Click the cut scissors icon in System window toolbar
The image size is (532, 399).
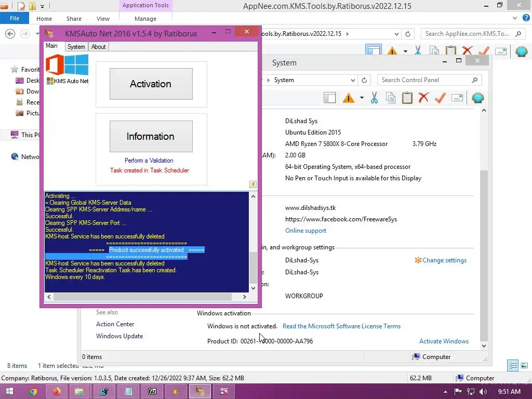(x=374, y=98)
